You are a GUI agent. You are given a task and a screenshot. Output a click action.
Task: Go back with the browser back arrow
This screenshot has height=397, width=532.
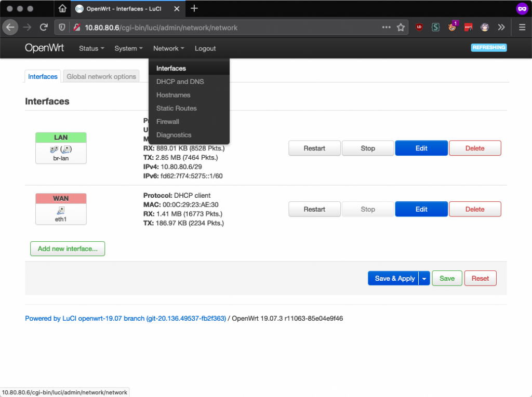(x=10, y=28)
